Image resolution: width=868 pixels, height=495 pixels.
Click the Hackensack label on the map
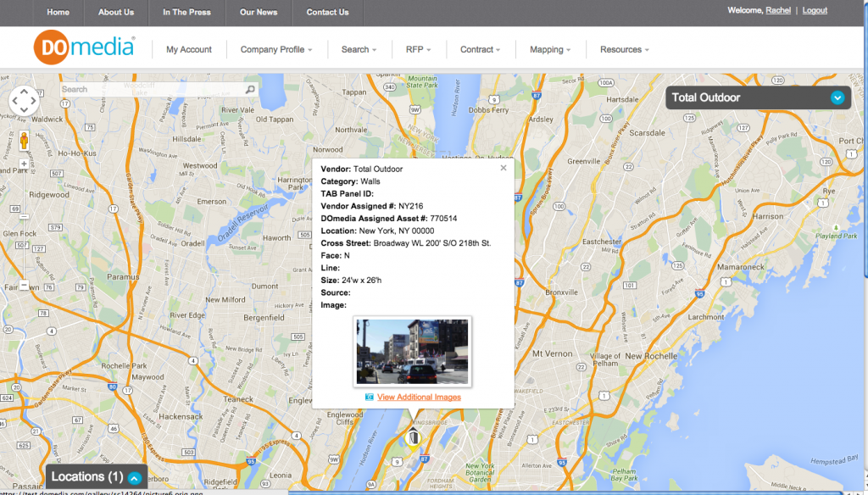(181, 416)
